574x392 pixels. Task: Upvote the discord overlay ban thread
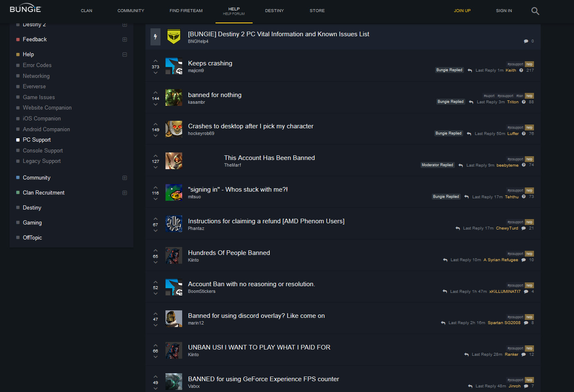tap(155, 314)
